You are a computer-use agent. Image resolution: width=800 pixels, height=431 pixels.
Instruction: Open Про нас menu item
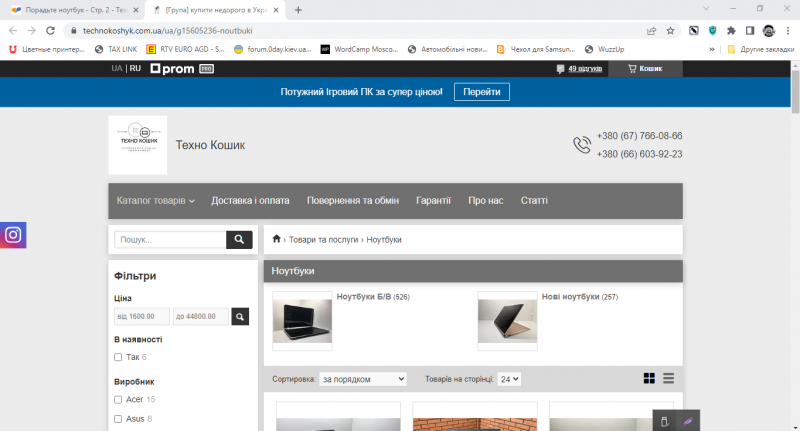[x=486, y=200]
